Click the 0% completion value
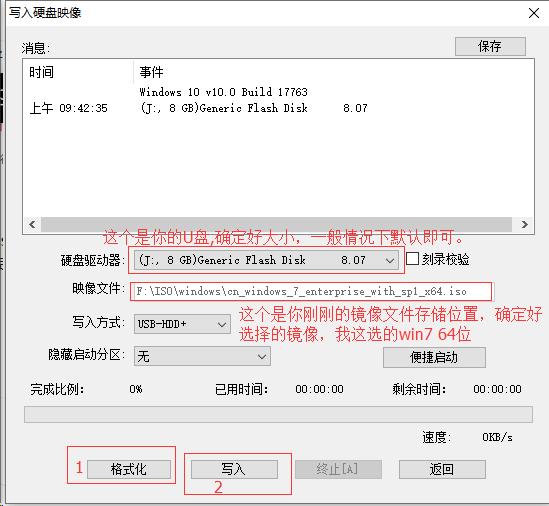549x506 pixels. pos(135,389)
